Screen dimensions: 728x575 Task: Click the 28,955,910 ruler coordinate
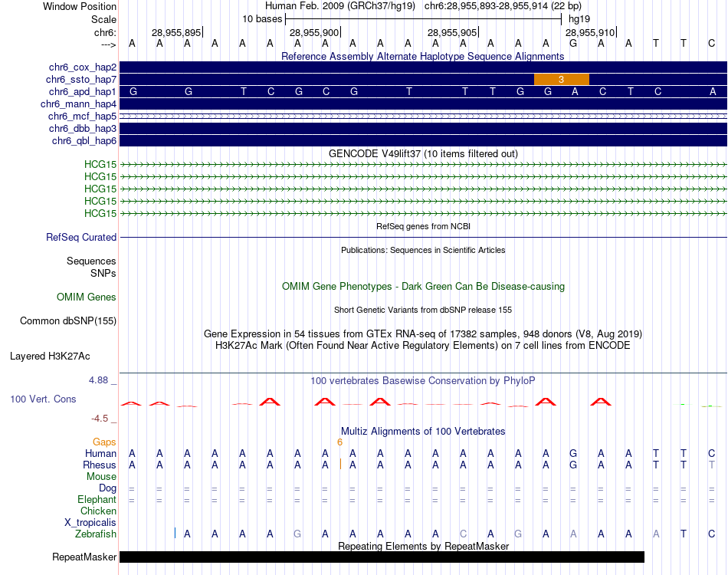[x=590, y=32]
